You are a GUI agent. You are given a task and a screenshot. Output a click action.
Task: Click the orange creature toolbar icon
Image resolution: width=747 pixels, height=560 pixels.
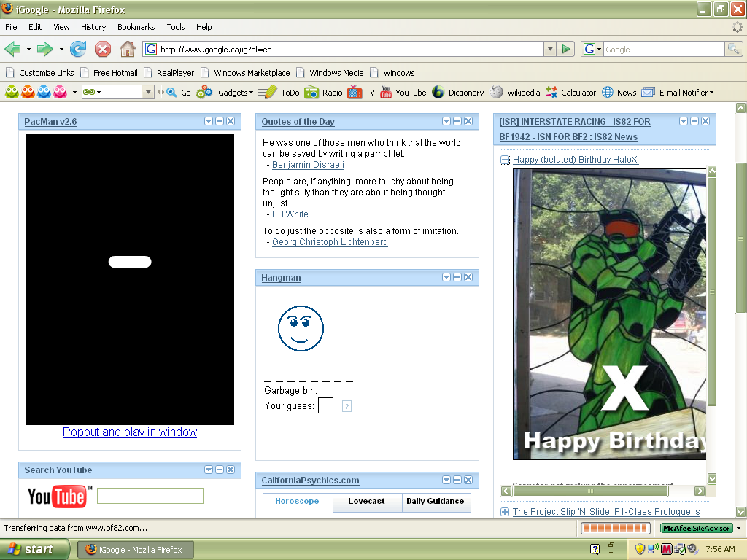coord(28,92)
